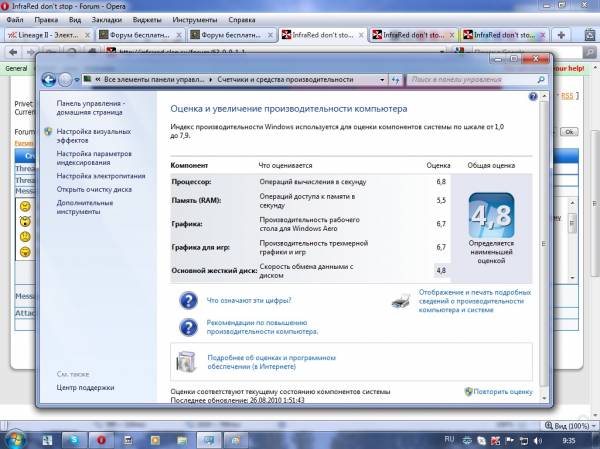Open 'Настройка параметров индексирования'
The width and height of the screenshot is (600, 449).
[x=94, y=158]
